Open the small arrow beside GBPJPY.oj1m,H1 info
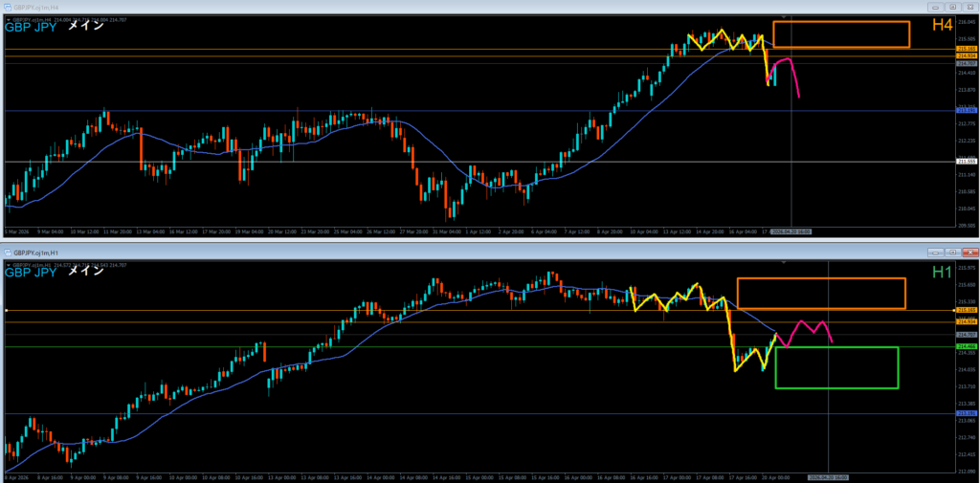This screenshot has width=980, height=483. (x=8, y=265)
